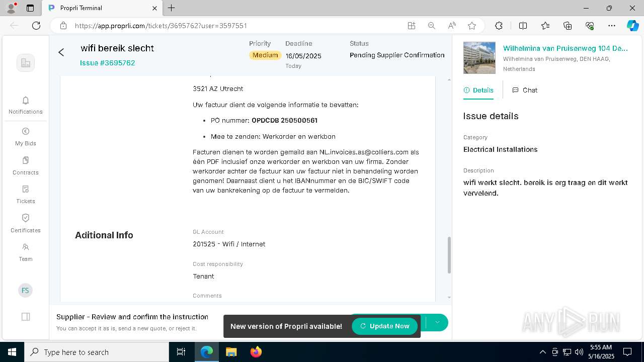The image size is (644, 362).
Task: Open the buildings icon in the sidebar
Action: click(26, 63)
